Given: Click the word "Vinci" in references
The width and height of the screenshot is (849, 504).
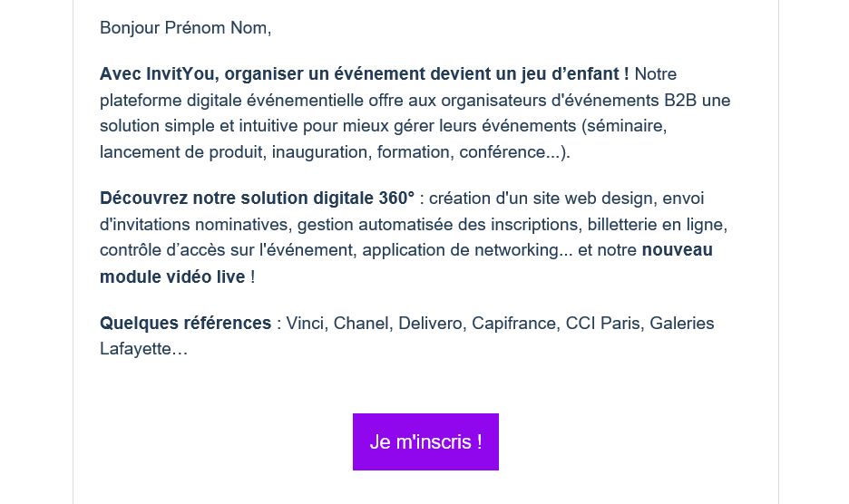Looking at the screenshot, I should 307,324.
